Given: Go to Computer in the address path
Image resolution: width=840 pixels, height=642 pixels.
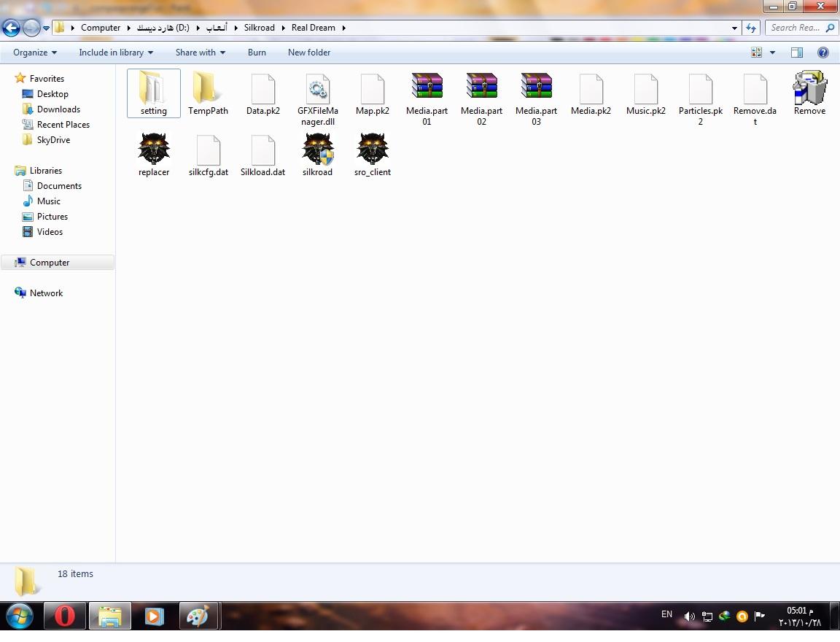Looking at the screenshot, I should (101, 28).
